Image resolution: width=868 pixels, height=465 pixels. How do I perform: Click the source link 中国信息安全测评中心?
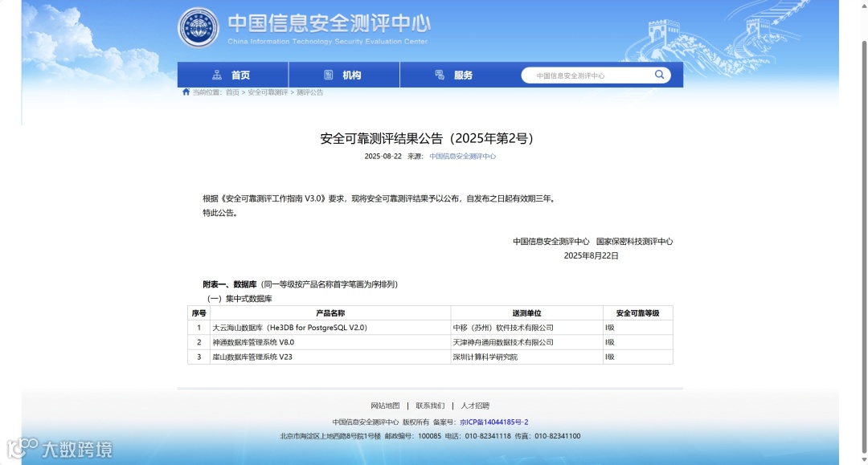coord(463,157)
